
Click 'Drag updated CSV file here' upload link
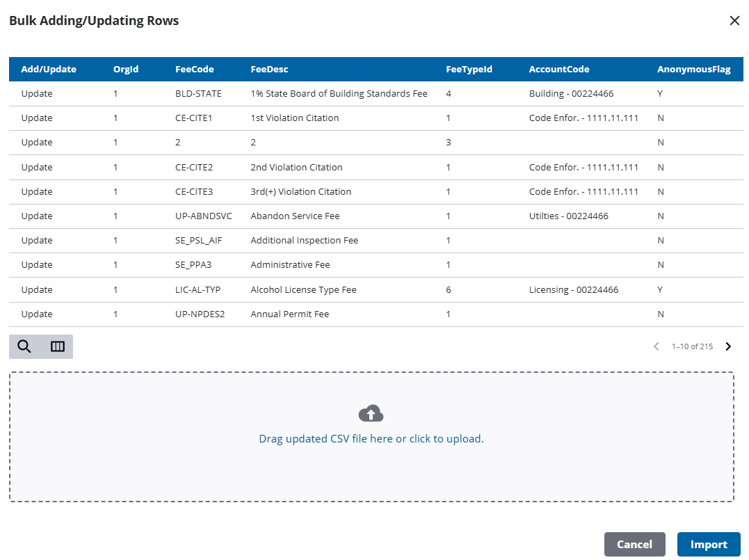[x=371, y=439]
